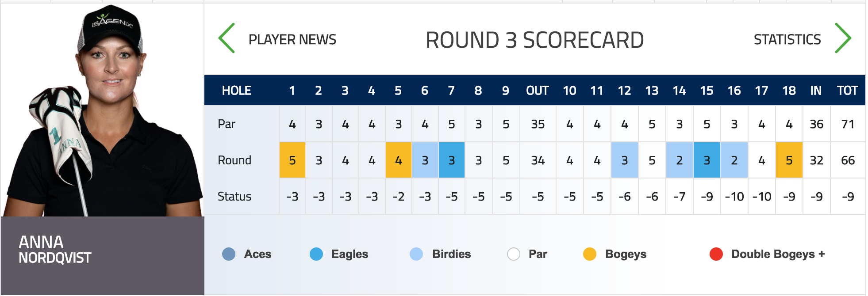Click the Par legend white circle
This screenshot has width=868, height=296.
tap(513, 254)
